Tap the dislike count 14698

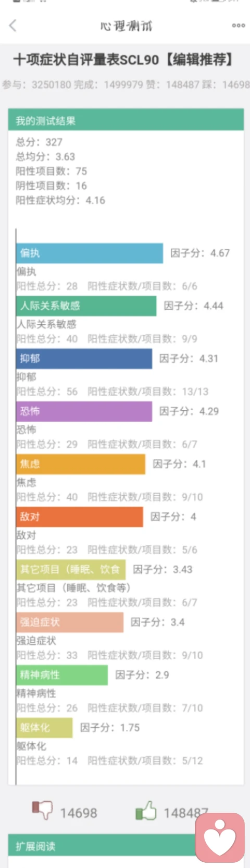pos(79,813)
